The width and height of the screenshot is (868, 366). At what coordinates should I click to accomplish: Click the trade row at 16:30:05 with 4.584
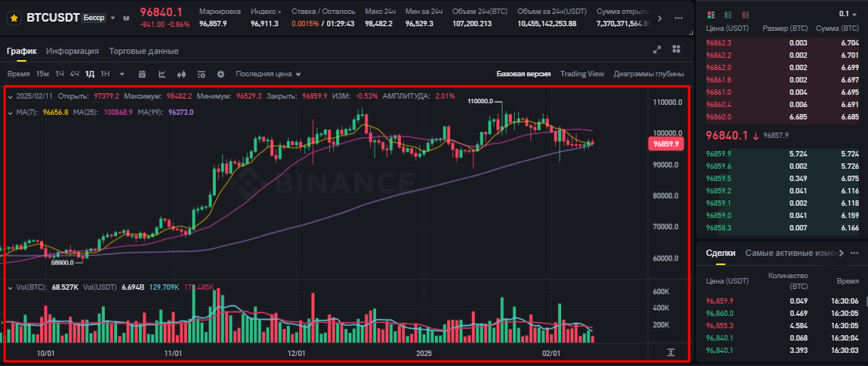[x=782, y=326]
